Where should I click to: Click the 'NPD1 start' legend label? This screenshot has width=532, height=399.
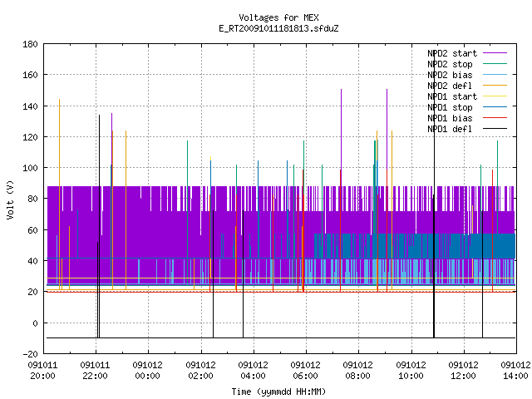pyautogui.click(x=452, y=96)
